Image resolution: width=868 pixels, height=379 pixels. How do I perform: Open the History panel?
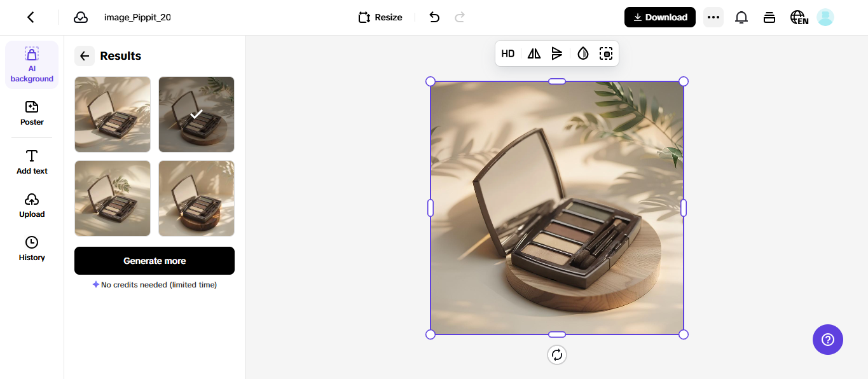(x=31, y=248)
